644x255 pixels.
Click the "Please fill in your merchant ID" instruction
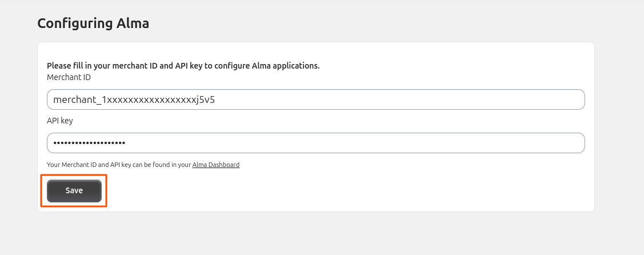[183, 66]
